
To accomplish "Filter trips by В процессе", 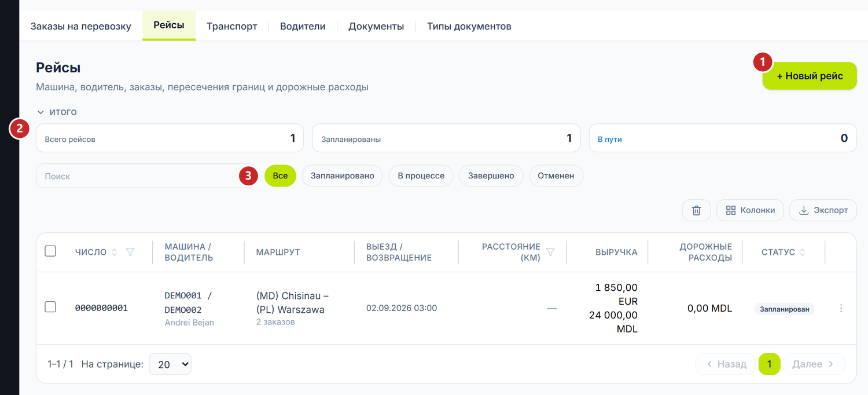I will coord(421,175).
